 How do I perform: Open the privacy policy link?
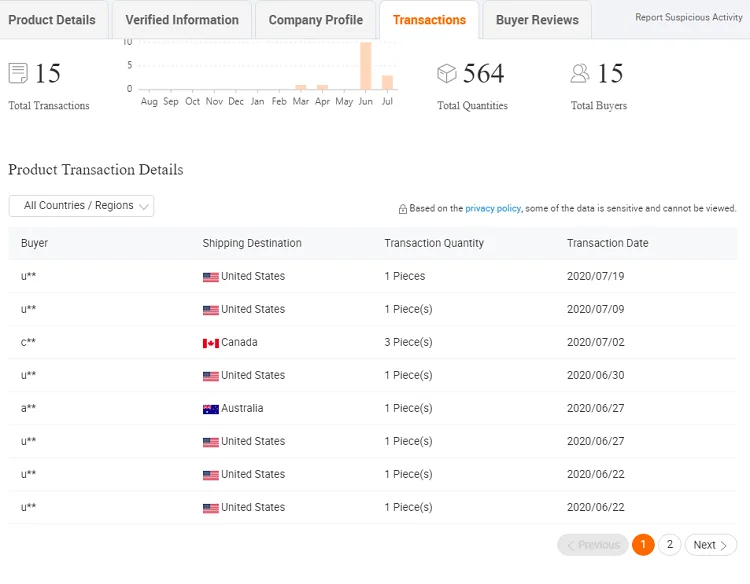(x=493, y=209)
